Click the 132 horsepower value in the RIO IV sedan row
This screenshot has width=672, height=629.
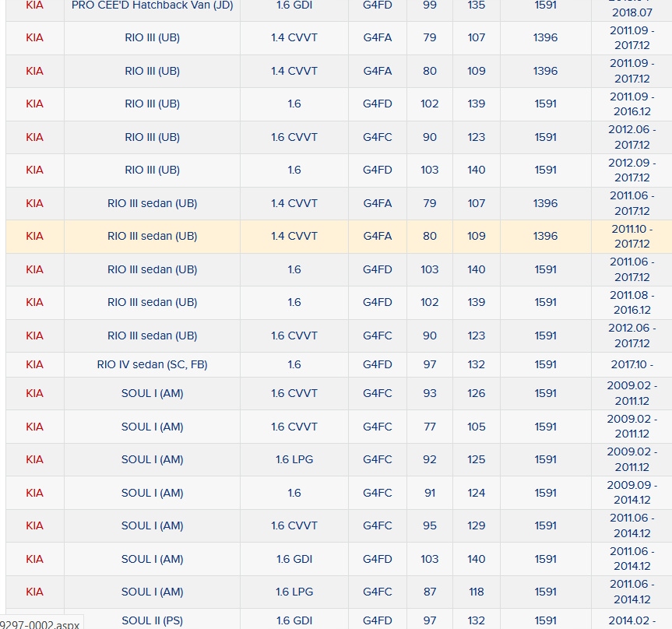(x=476, y=364)
